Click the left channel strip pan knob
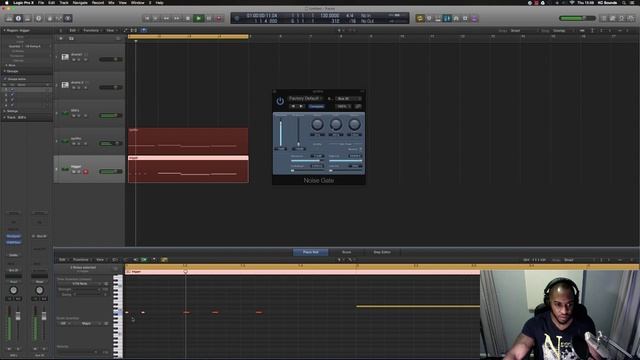Screen dimensions: 640x360 point(13,290)
